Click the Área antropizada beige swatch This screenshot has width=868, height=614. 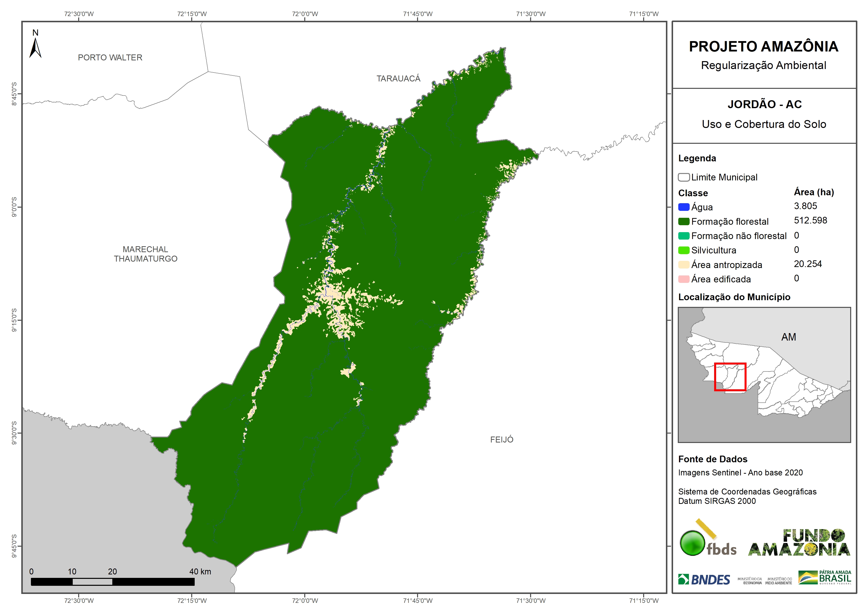[x=683, y=265]
